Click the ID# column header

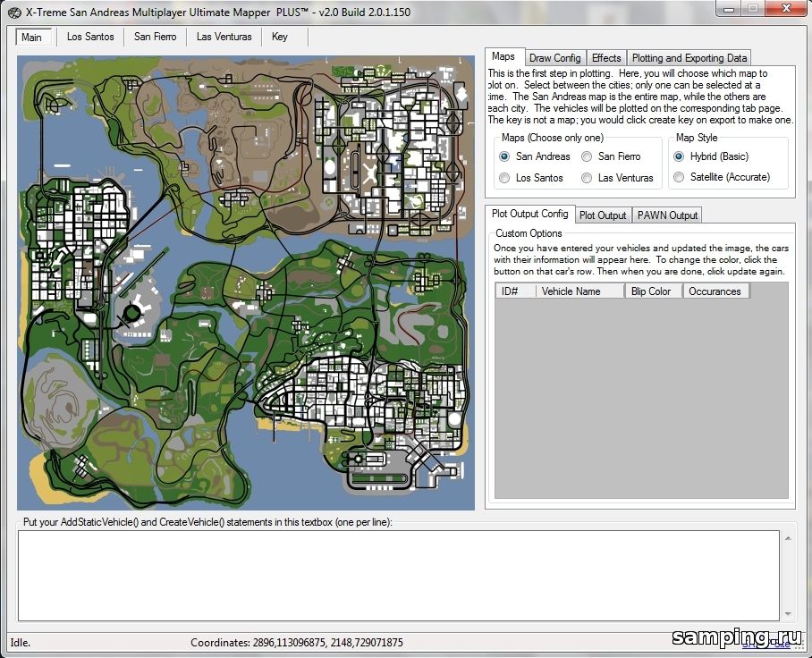point(515,291)
